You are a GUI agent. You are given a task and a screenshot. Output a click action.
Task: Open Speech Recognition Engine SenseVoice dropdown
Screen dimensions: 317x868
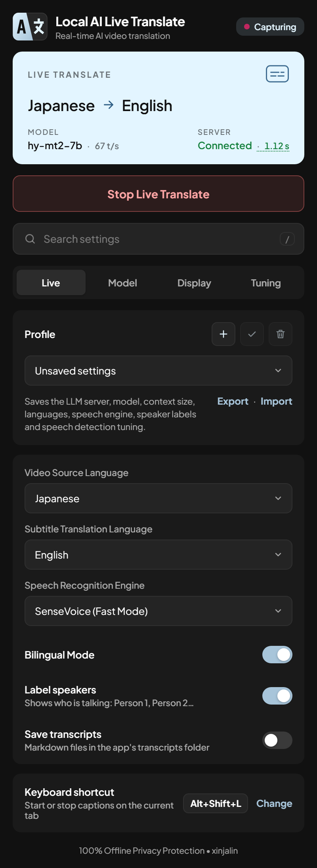158,611
